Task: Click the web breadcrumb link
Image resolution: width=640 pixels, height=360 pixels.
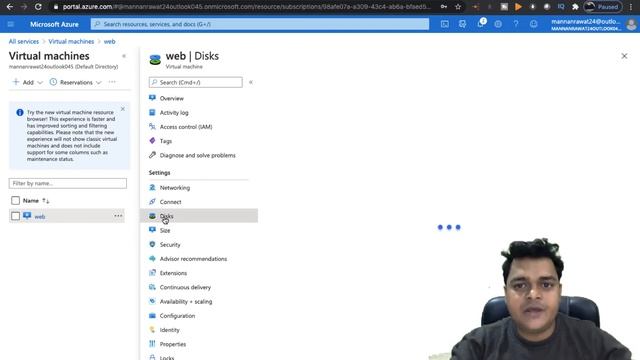Action: [109, 41]
